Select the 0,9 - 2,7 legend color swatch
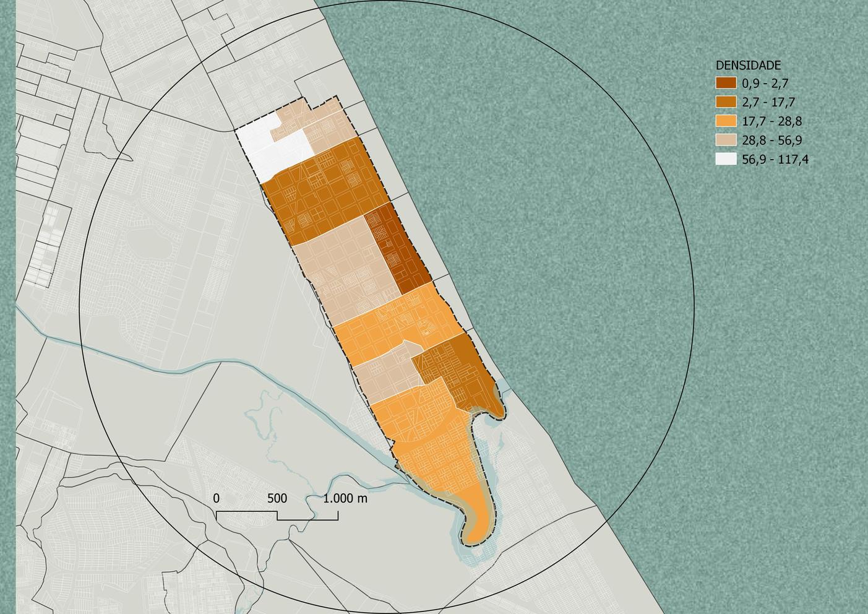Image resolution: width=868 pixels, height=614 pixels. coord(726,83)
